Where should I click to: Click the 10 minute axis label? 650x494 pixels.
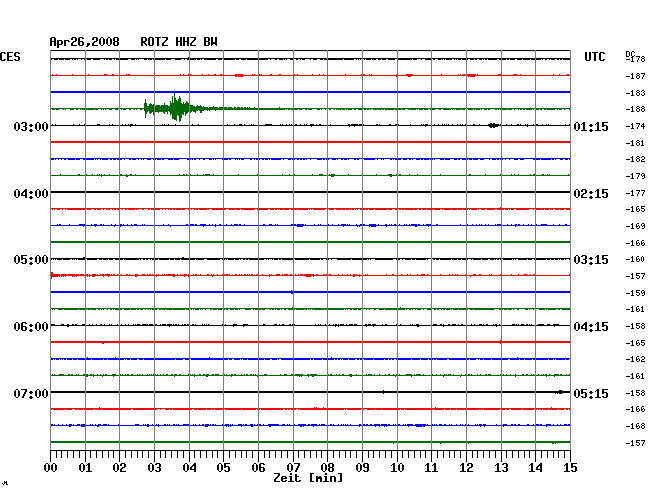click(397, 468)
